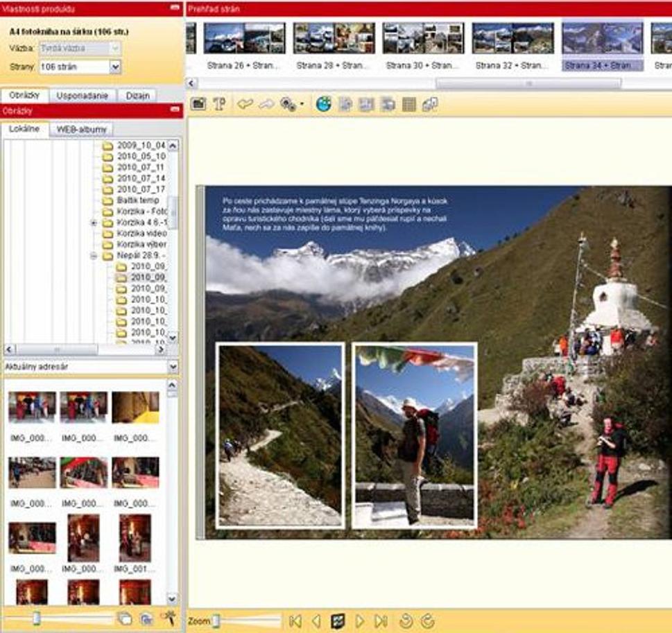Go to the next page spread
The height and width of the screenshot is (633, 672).
(x=359, y=621)
